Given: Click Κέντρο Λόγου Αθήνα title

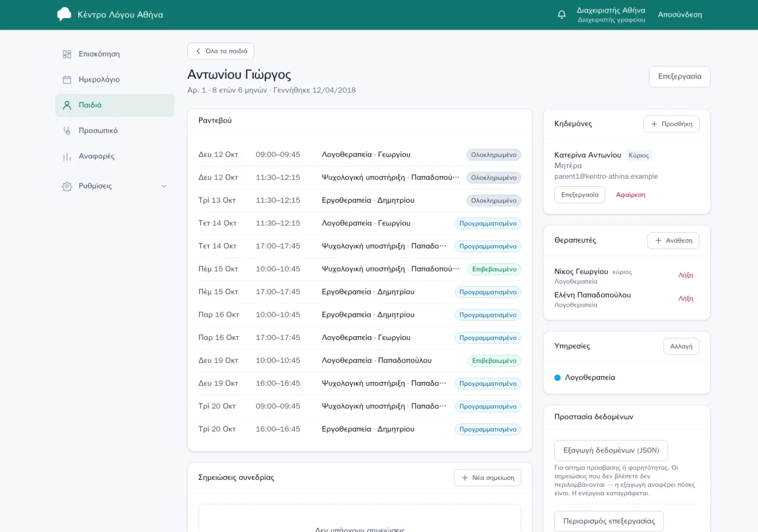Looking at the screenshot, I should pos(120,15).
